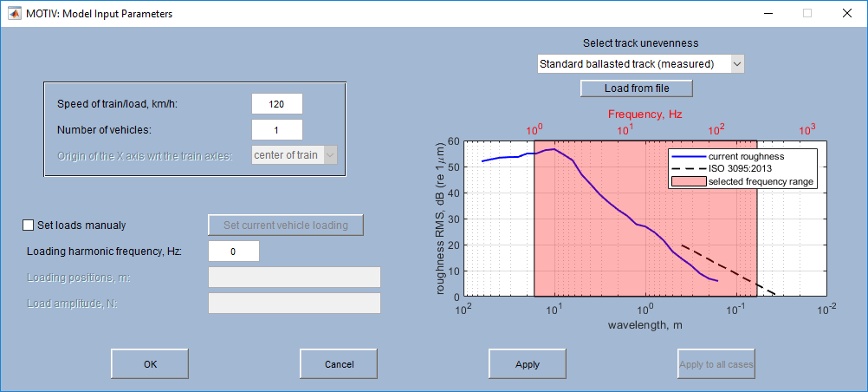Click the MATLAB icon in title bar
This screenshot has height=392, width=868.
tap(15, 13)
